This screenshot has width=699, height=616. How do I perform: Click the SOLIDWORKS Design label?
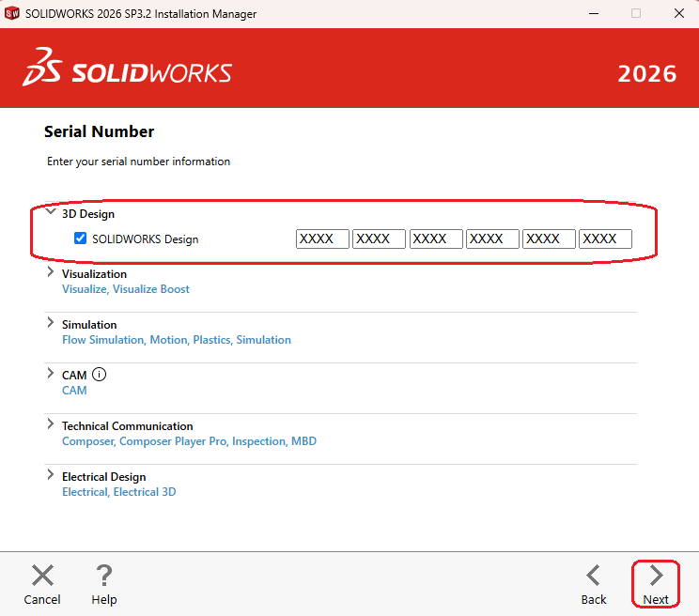click(x=146, y=239)
